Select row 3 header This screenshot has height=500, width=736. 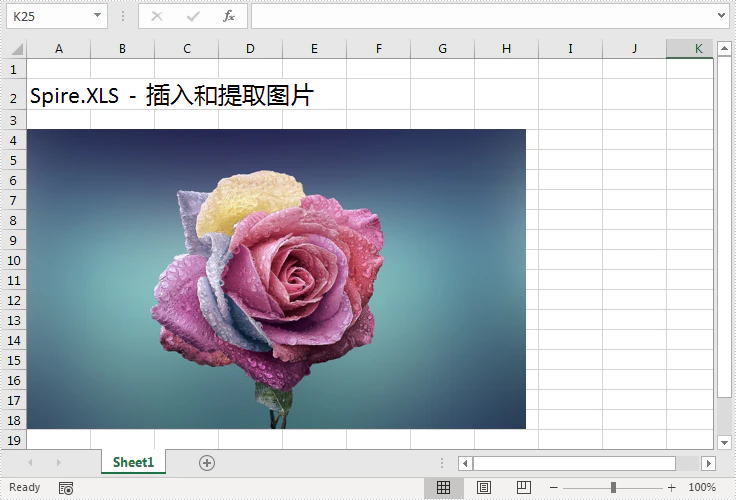(x=14, y=120)
